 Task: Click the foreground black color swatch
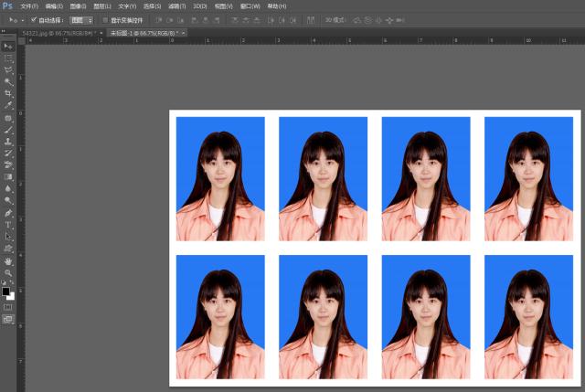pyautogui.click(x=5, y=291)
